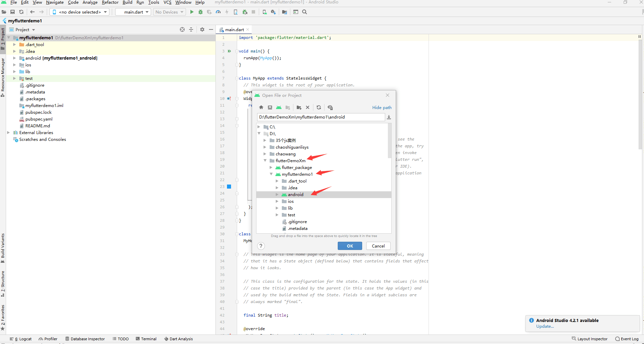Open the main.dart run configuration dropdown

click(x=133, y=12)
